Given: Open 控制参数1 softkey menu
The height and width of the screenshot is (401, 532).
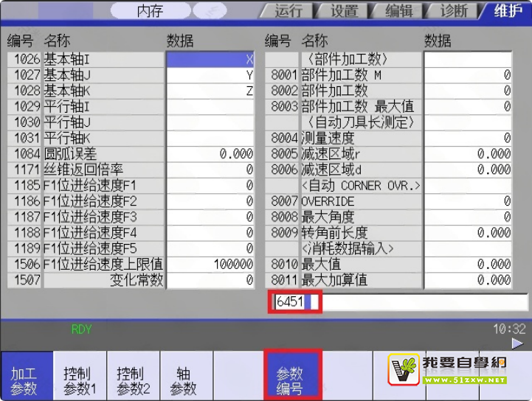Looking at the screenshot, I should pyautogui.click(x=80, y=381).
